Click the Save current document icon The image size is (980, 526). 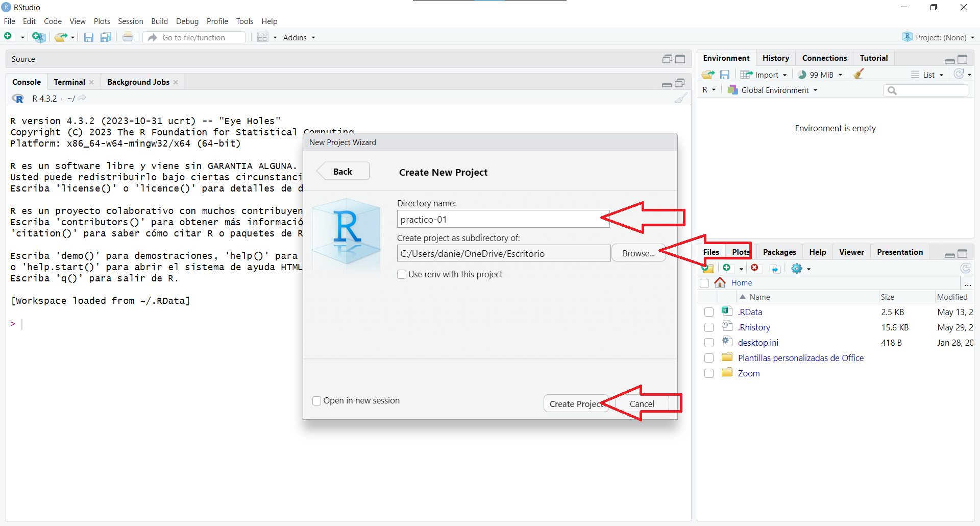89,37
